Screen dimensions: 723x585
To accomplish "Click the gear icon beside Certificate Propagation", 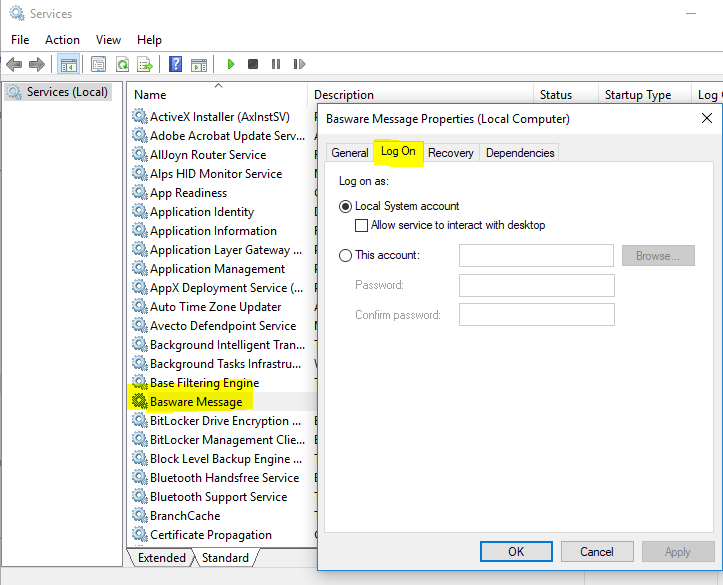I will pyautogui.click(x=139, y=534).
